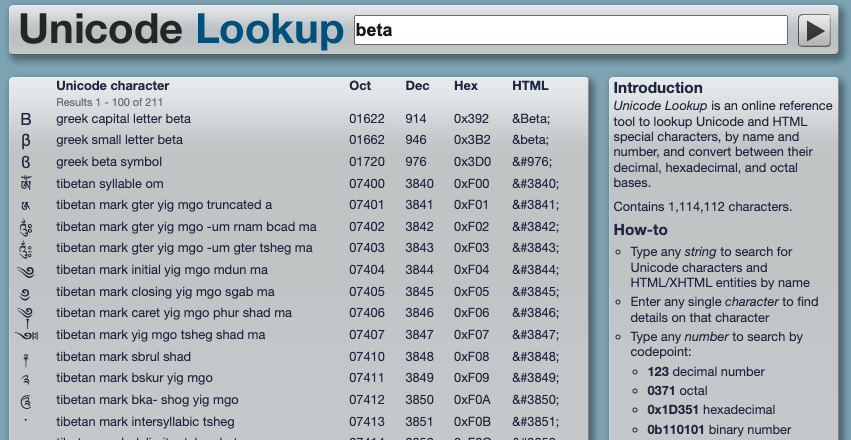The width and height of the screenshot is (851, 440).
Task: Click the name 'greek capital letter beta'
Action: [x=124, y=119]
